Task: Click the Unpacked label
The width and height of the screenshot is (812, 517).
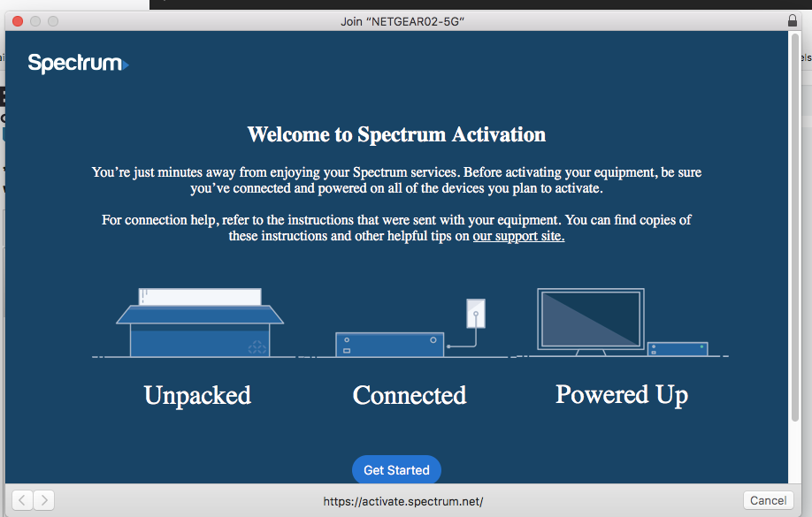Action: (197, 395)
